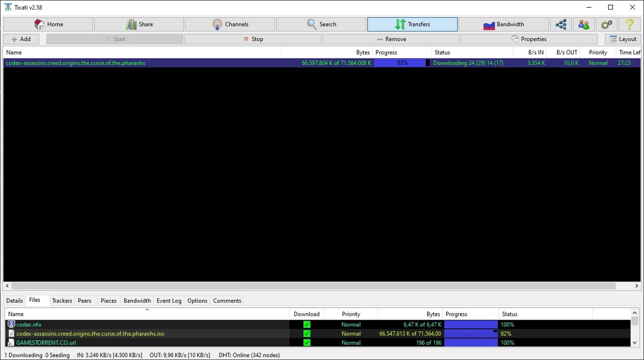Sort files by Download column header
This screenshot has height=360, width=644.
click(307, 314)
